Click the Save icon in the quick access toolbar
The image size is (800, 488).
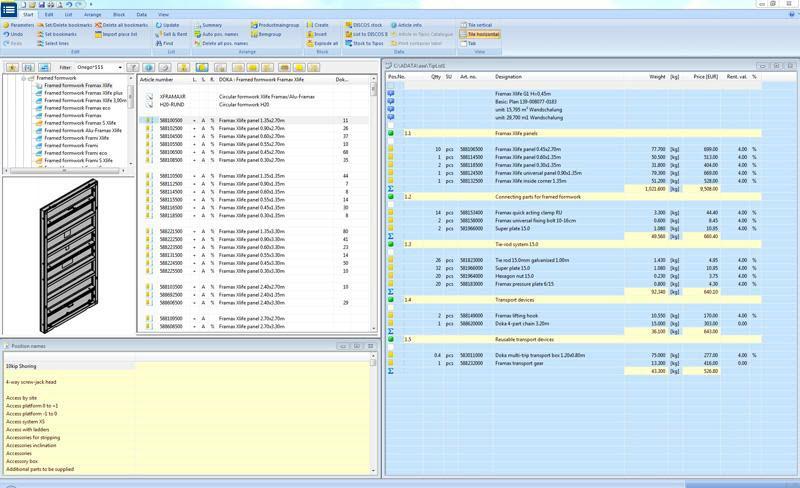pos(42,5)
